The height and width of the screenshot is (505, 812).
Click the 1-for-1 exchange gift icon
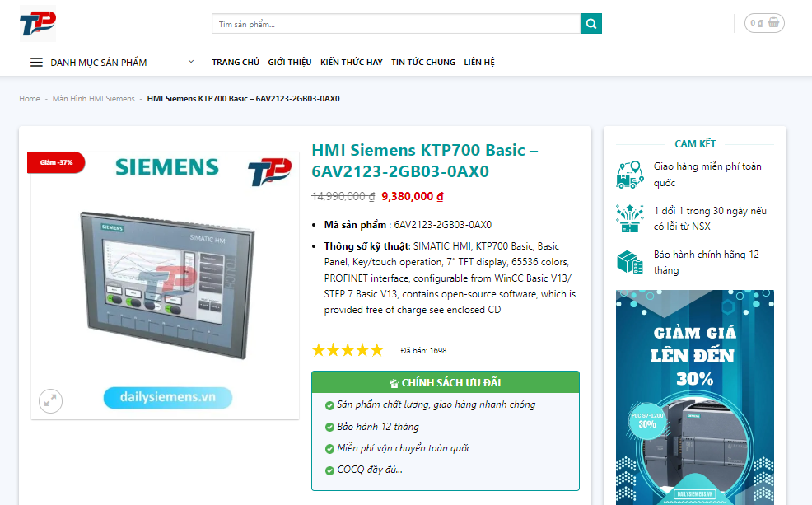pos(630,218)
